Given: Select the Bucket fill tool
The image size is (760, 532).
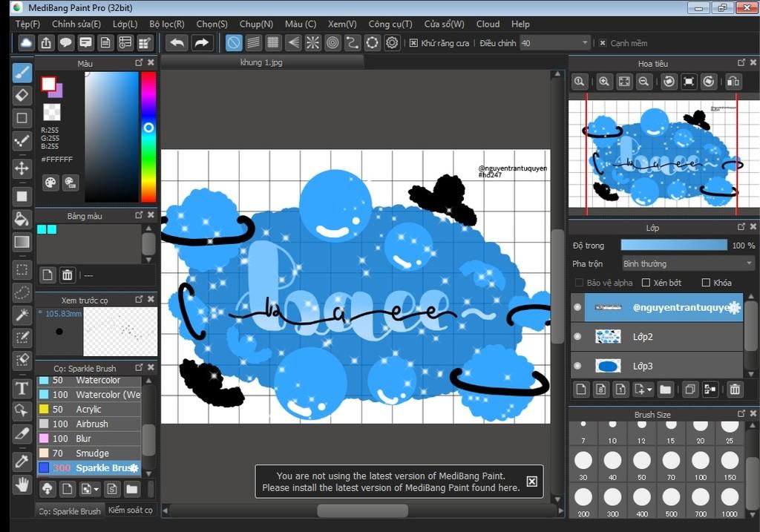Looking at the screenshot, I should [x=22, y=219].
